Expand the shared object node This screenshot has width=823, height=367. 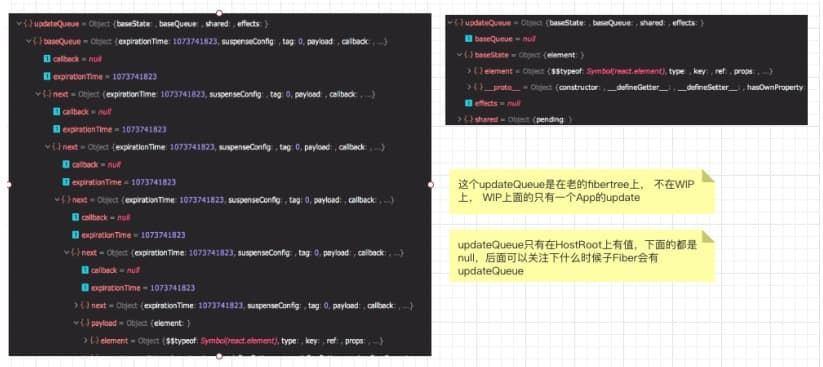(x=460, y=120)
